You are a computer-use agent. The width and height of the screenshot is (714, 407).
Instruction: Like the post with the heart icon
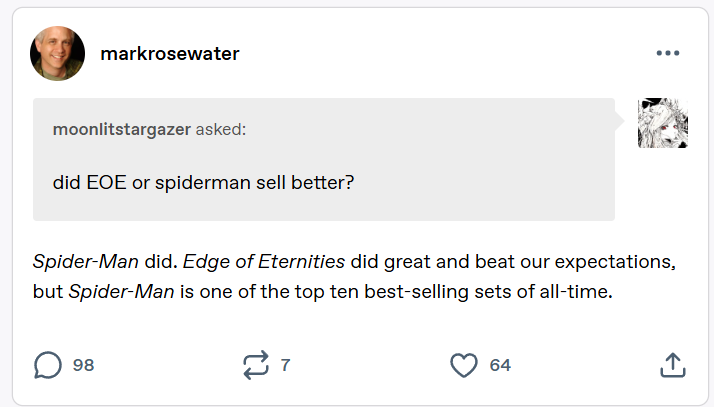point(464,365)
